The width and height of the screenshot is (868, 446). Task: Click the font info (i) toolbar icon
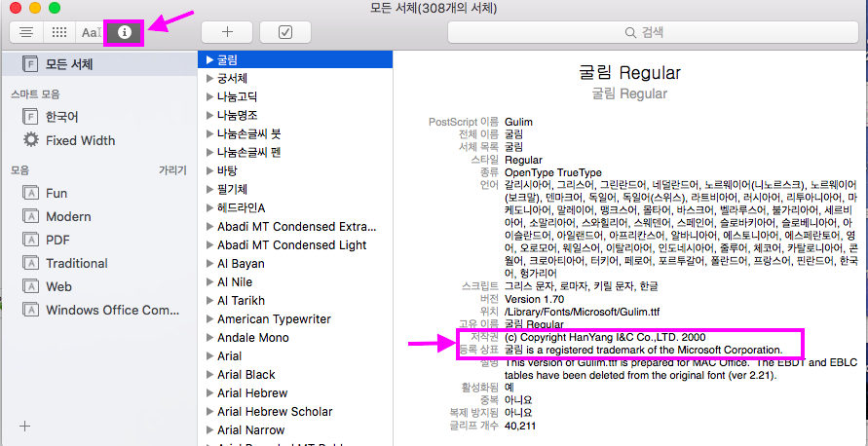point(124,32)
